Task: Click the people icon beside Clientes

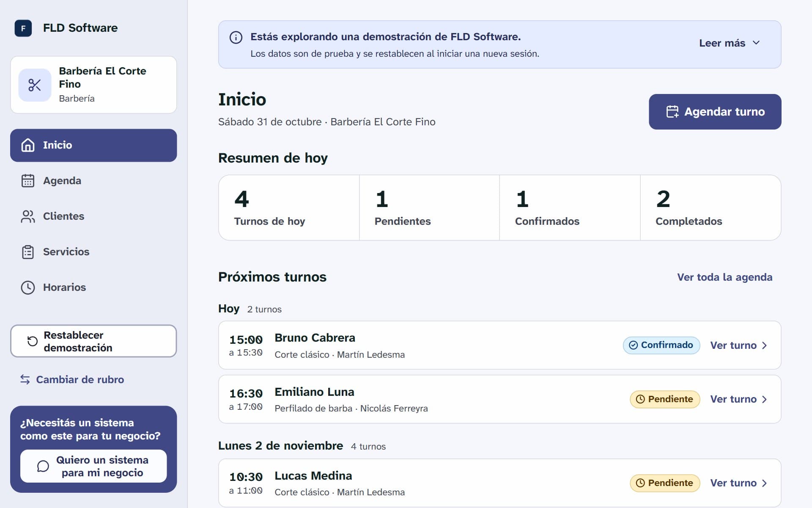Action: pyautogui.click(x=28, y=216)
